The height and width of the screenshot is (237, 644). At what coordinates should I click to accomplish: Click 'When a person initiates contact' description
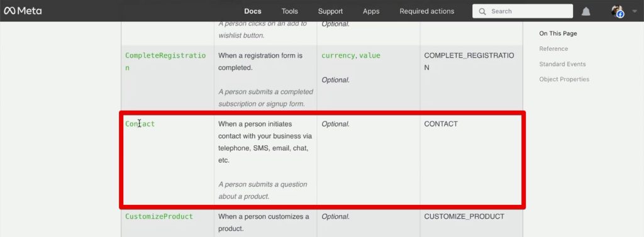point(265,141)
